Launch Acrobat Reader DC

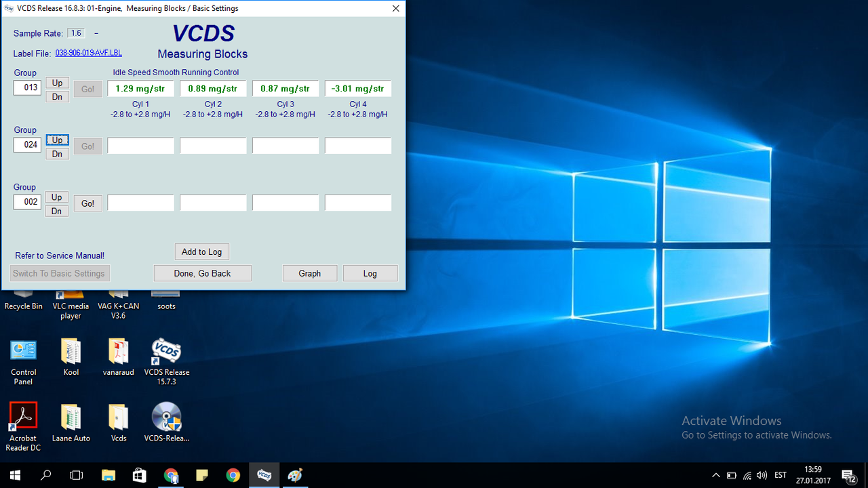24,427
